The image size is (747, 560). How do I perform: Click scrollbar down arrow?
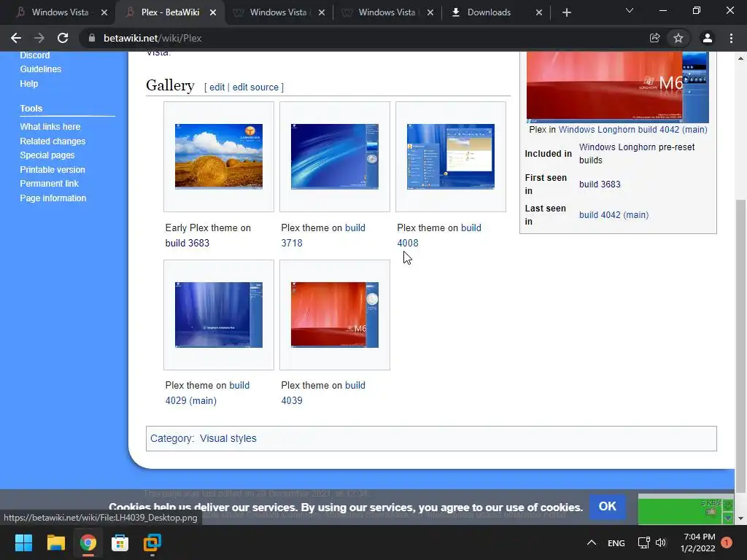click(740, 518)
